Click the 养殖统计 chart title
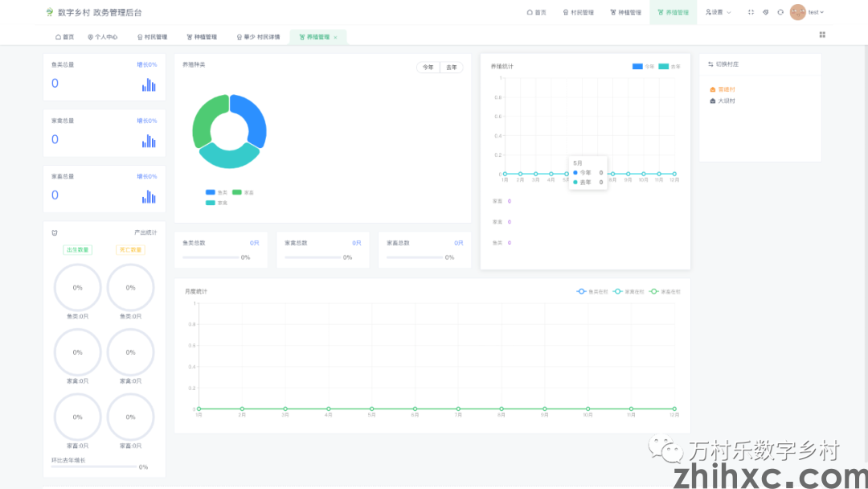Screen dimensions: 868x489 click(x=502, y=67)
